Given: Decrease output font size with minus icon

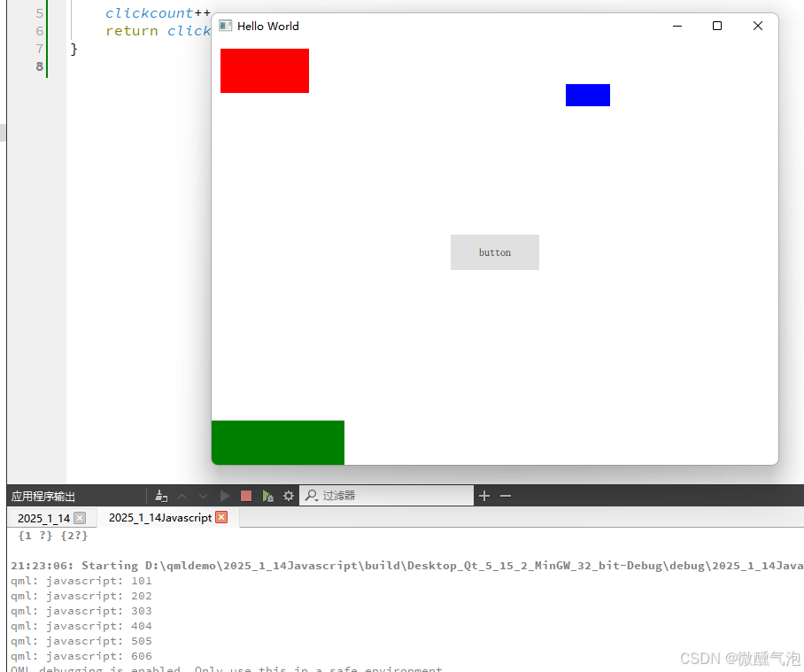Looking at the screenshot, I should pos(506,496).
